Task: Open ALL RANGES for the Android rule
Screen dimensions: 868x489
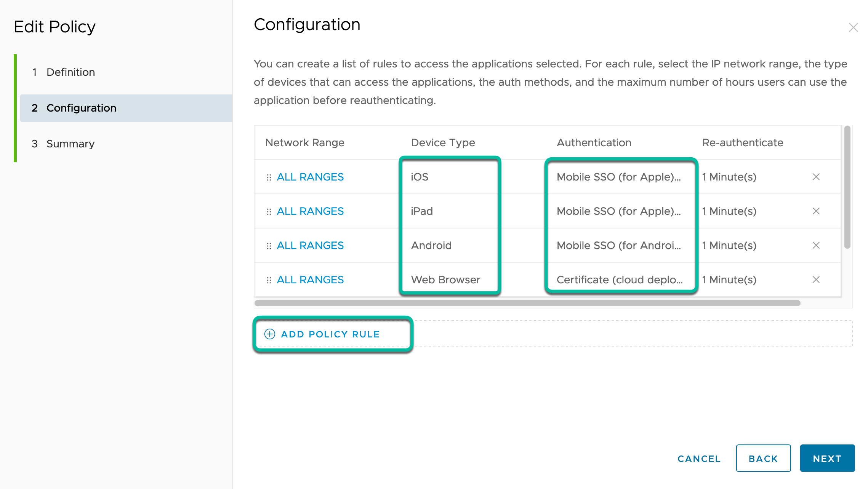Action: point(310,245)
